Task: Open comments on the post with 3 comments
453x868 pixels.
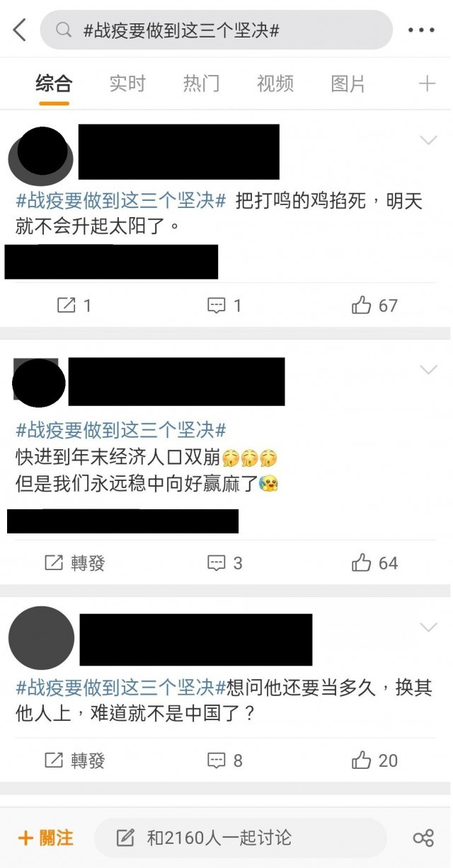Action: (x=224, y=563)
